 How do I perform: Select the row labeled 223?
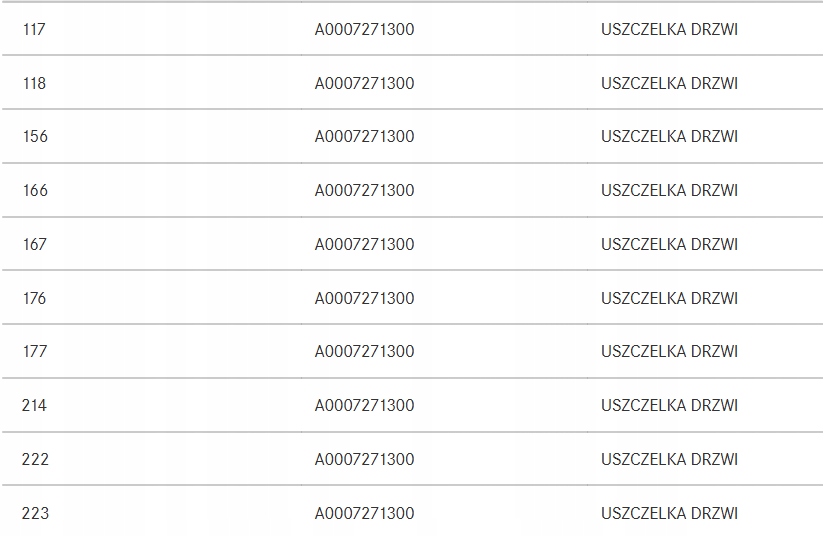[x=35, y=514]
